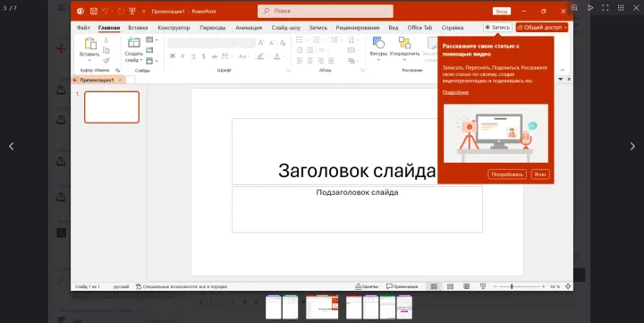Center text in paragraph group
The width and height of the screenshot is (644, 323).
(310, 61)
